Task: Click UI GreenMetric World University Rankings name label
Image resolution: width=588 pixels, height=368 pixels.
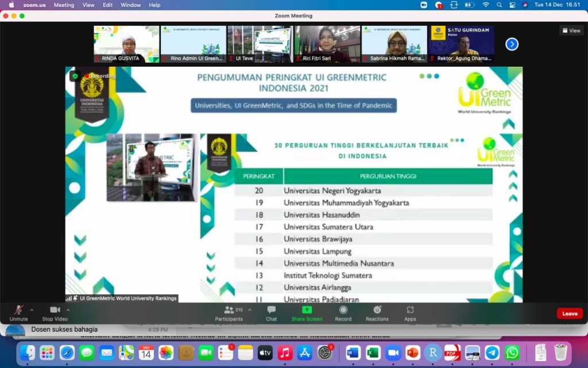Action: pyautogui.click(x=128, y=298)
